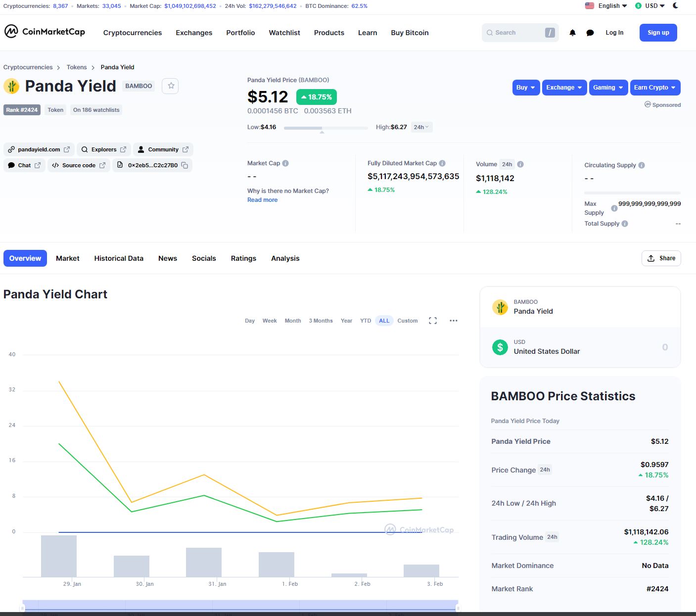Select the Buy Bitcoin nav item

pyautogui.click(x=410, y=33)
